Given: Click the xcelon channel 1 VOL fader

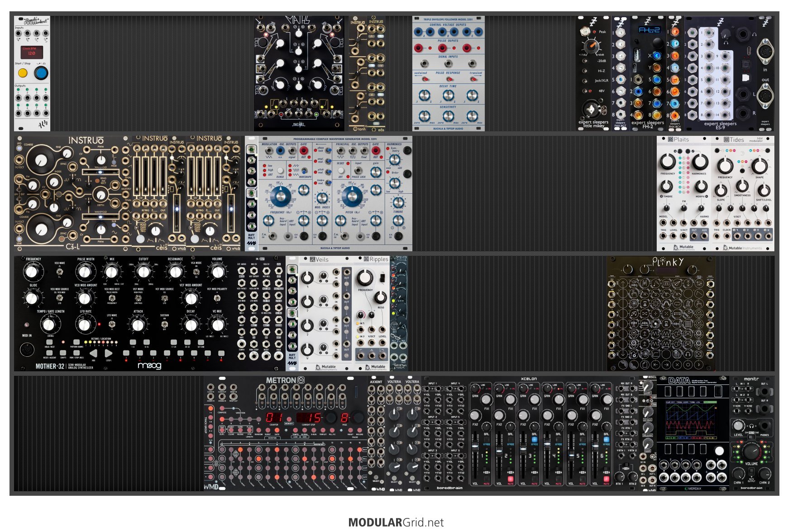Looking at the screenshot, I should point(475,446).
